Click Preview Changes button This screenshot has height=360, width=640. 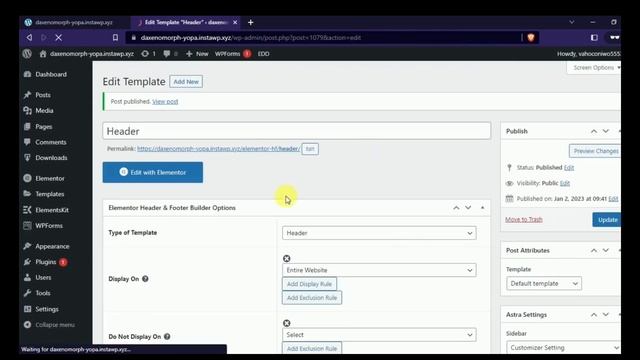595,151
